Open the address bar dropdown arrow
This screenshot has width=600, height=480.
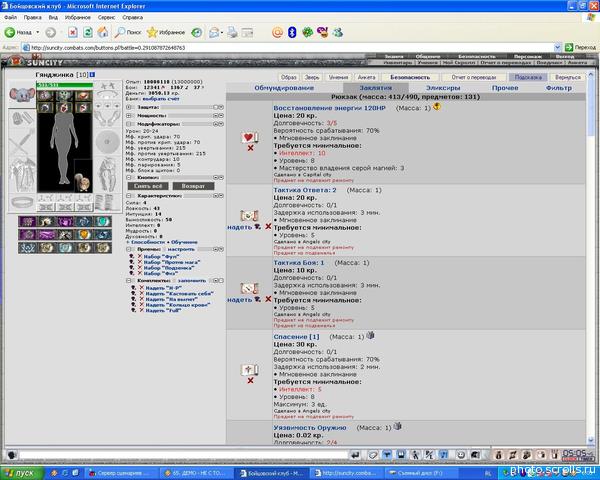[558, 47]
